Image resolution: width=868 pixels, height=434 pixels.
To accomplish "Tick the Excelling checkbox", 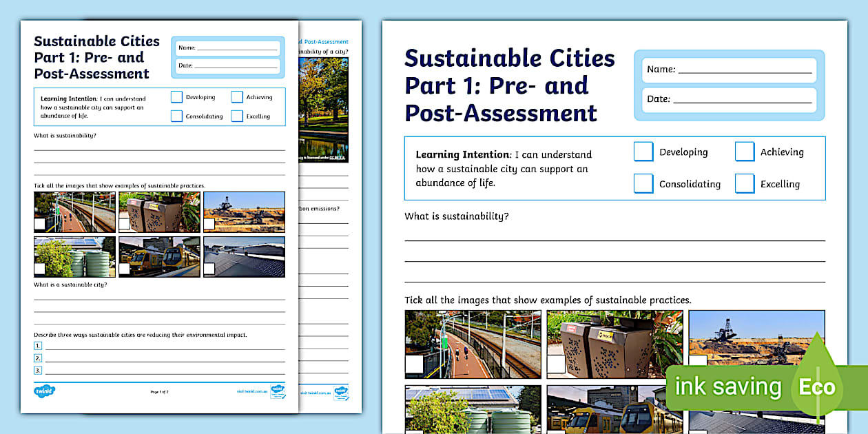I will click(745, 184).
